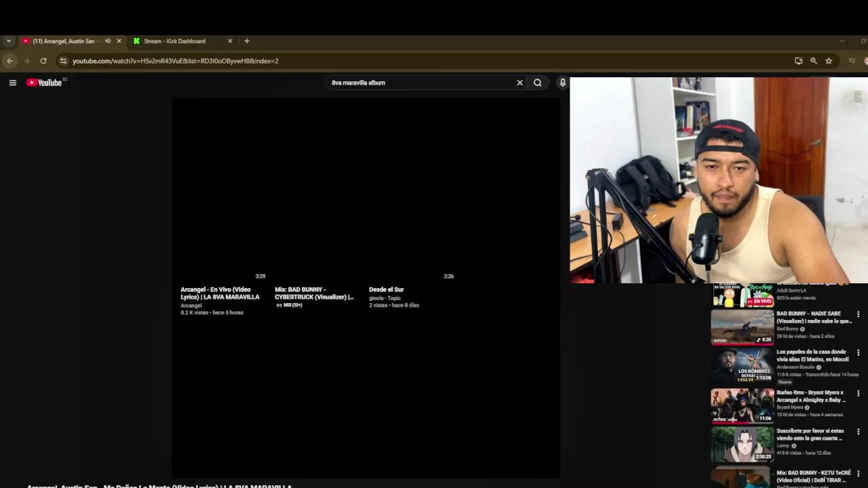
Task: Switch to Stream - Kick Dashboard tab
Action: (x=182, y=41)
